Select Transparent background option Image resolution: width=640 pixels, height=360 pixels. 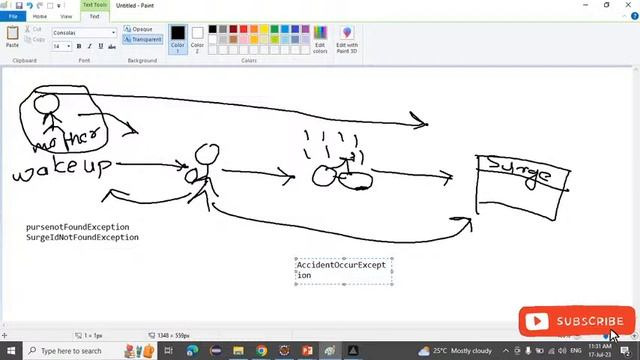(143, 39)
